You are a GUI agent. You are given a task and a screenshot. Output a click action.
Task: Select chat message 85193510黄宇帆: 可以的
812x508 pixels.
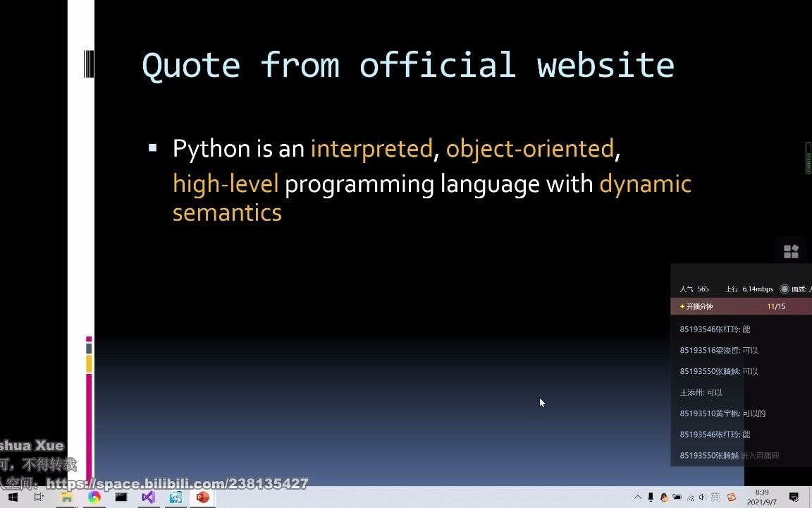(x=722, y=413)
